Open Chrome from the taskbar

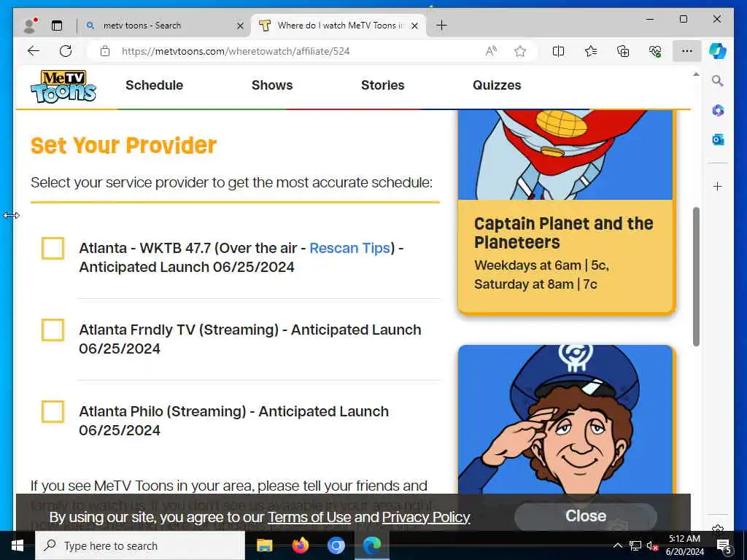pyautogui.click(x=336, y=545)
